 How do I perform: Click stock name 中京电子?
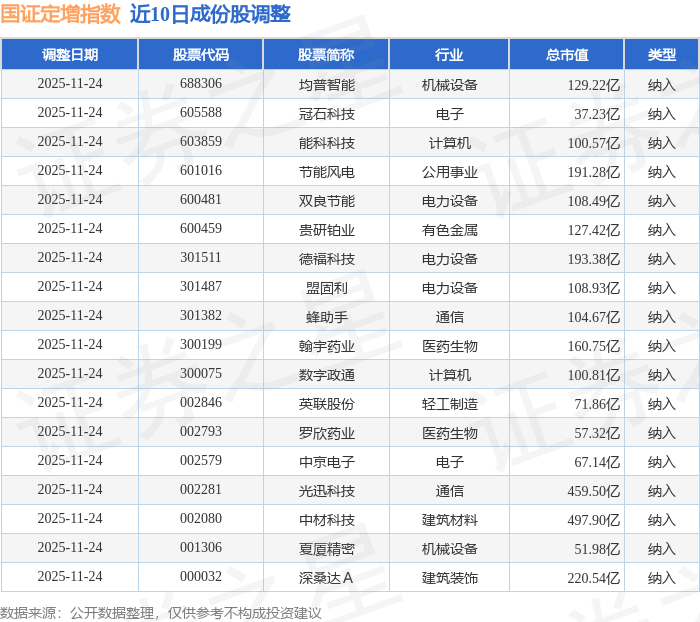tap(327, 462)
